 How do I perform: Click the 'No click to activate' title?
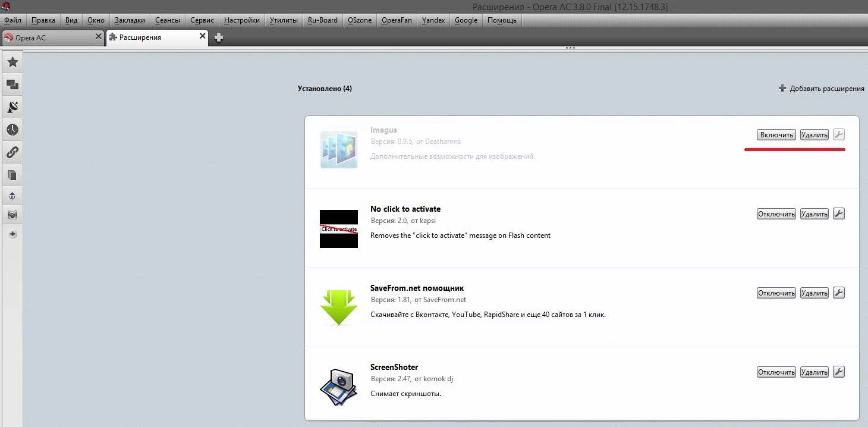(405, 209)
